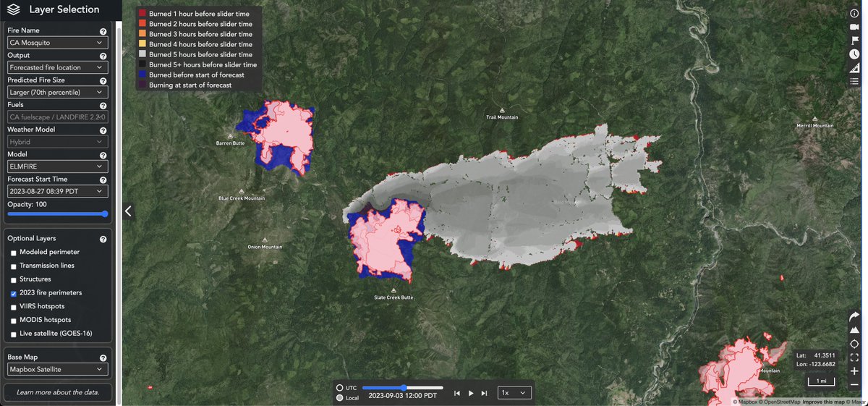The image size is (868, 406).
Task: Enable the Structures checkbox
Action: click(14, 280)
